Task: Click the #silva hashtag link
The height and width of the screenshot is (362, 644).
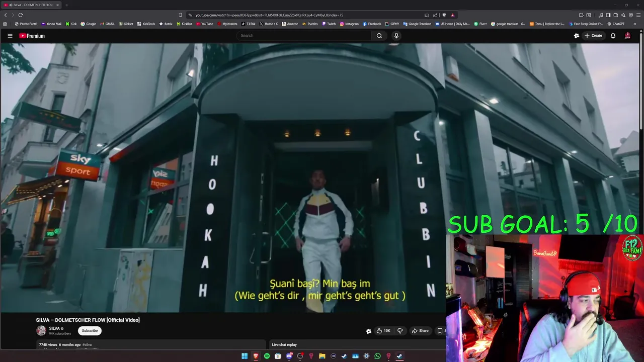Action: [x=87, y=344]
